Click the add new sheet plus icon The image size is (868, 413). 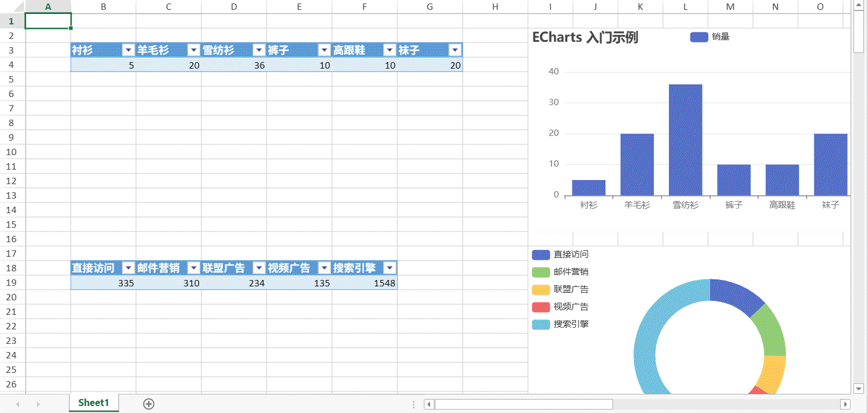pos(149,404)
